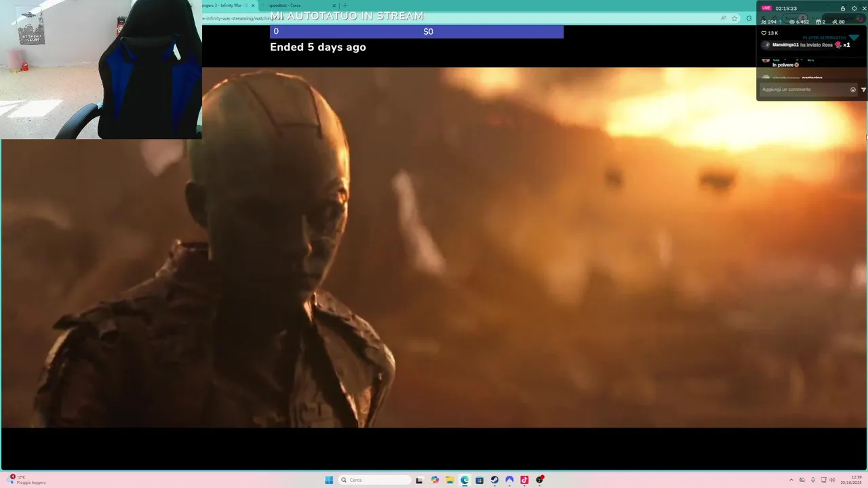Click the webcam overlay feed
This screenshot has width=868, height=488.
pyautogui.click(x=101, y=69)
